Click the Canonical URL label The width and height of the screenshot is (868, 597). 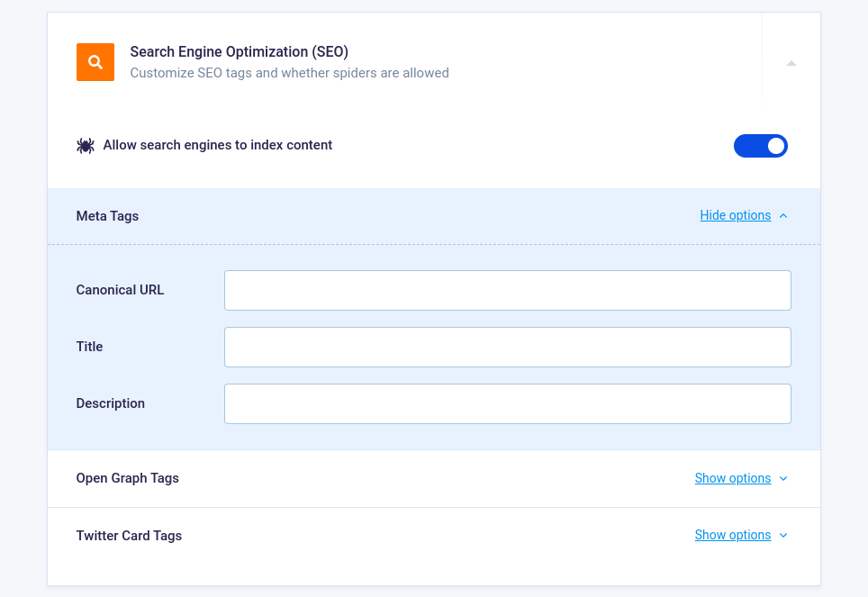[120, 290]
